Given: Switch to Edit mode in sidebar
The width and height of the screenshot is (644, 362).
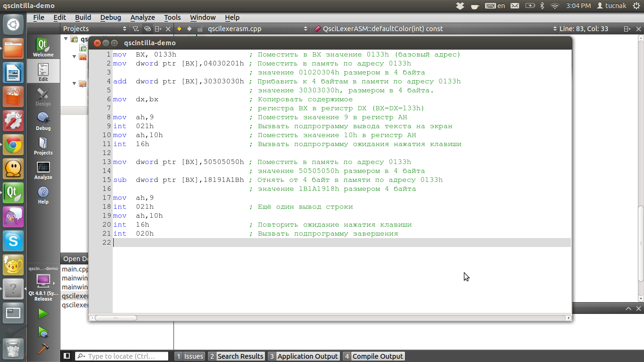Looking at the screenshot, I should 43,72.
